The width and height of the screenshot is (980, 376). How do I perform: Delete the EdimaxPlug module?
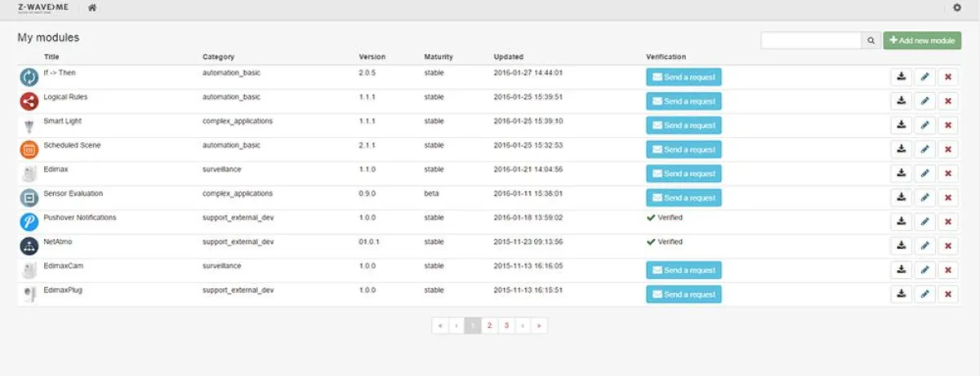click(x=948, y=294)
